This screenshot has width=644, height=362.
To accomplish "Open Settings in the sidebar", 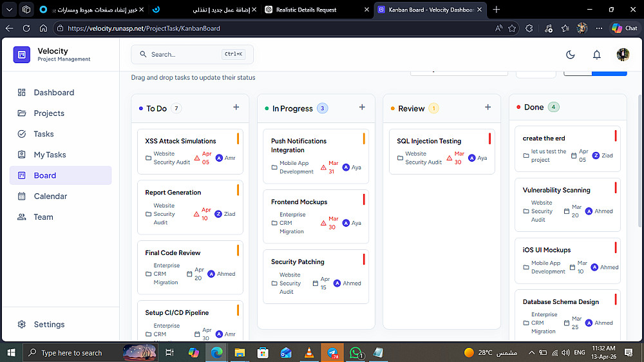I will click(x=61, y=324).
